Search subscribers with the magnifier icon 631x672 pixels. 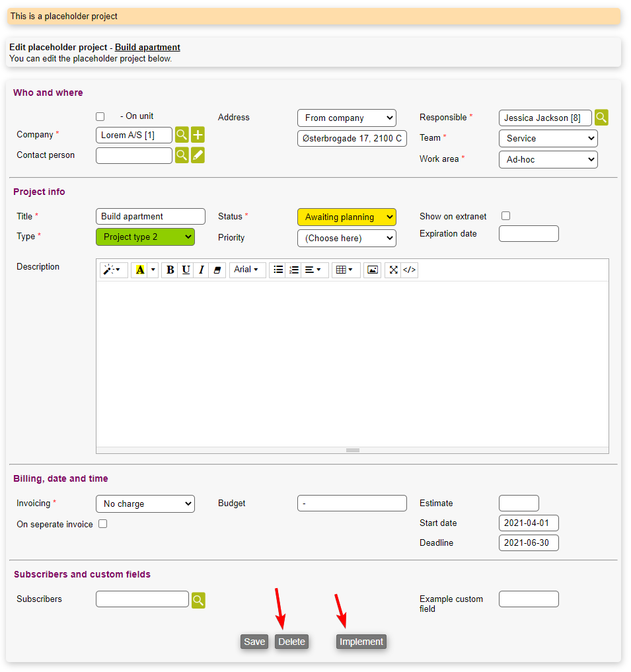tap(198, 600)
